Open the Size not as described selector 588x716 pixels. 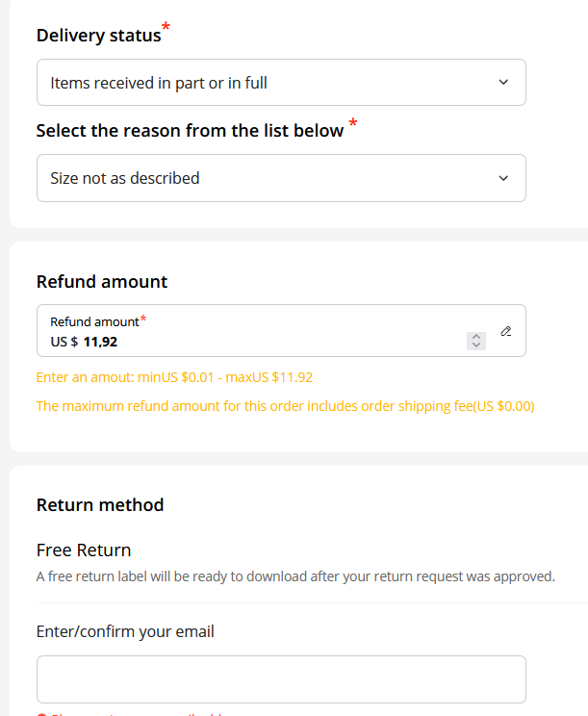[x=281, y=178]
